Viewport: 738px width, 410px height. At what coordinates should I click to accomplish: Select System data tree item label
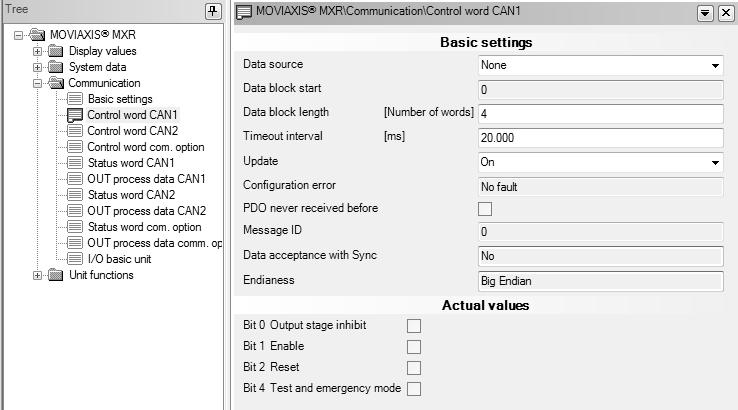tap(97, 67)
